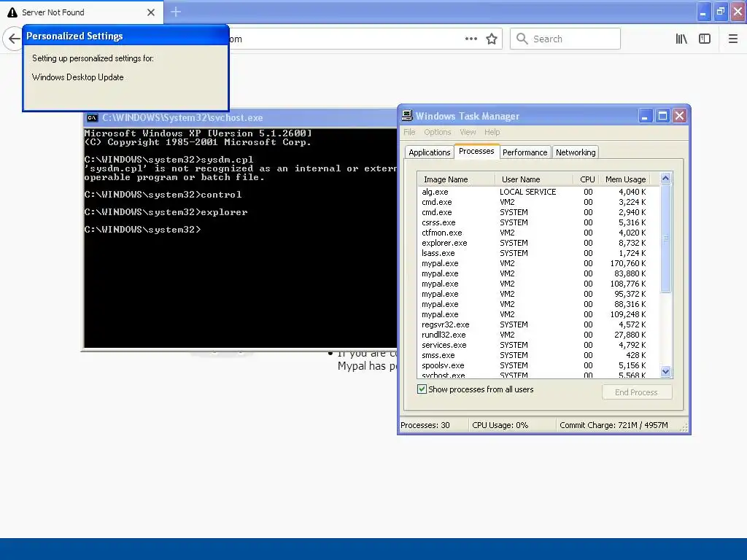The width and height of the screenshot is (747, 560).
Task: Bookmark this page with the star icon
Action: pyautogui.click(x=492, y=39)
